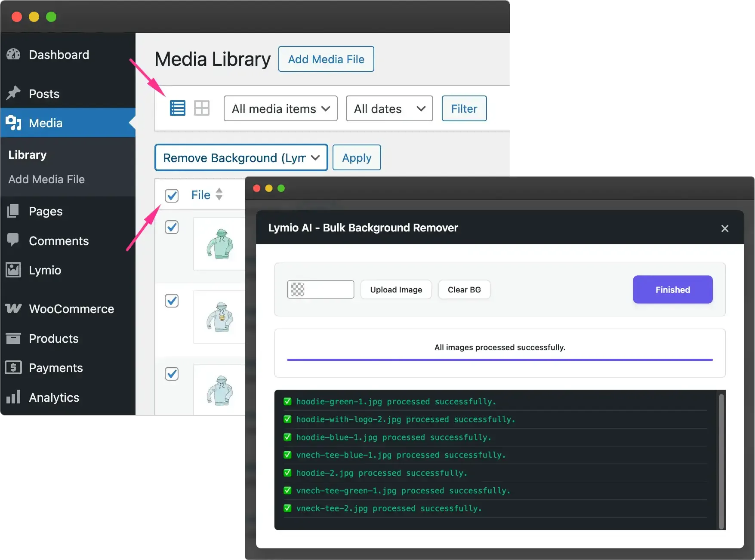Open the Add Media File submenu item
Screen dimensions: 755x560
coord(46,179)
